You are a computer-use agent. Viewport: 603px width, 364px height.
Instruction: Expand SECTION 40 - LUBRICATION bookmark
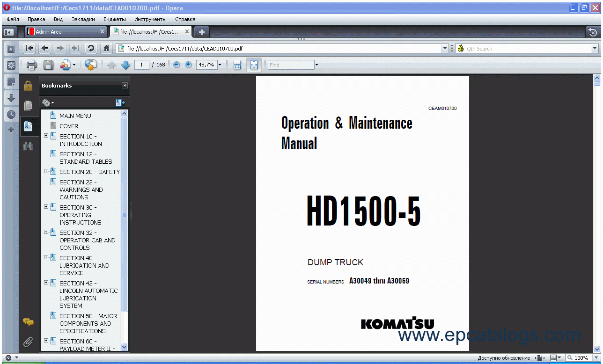coord(46,257)
